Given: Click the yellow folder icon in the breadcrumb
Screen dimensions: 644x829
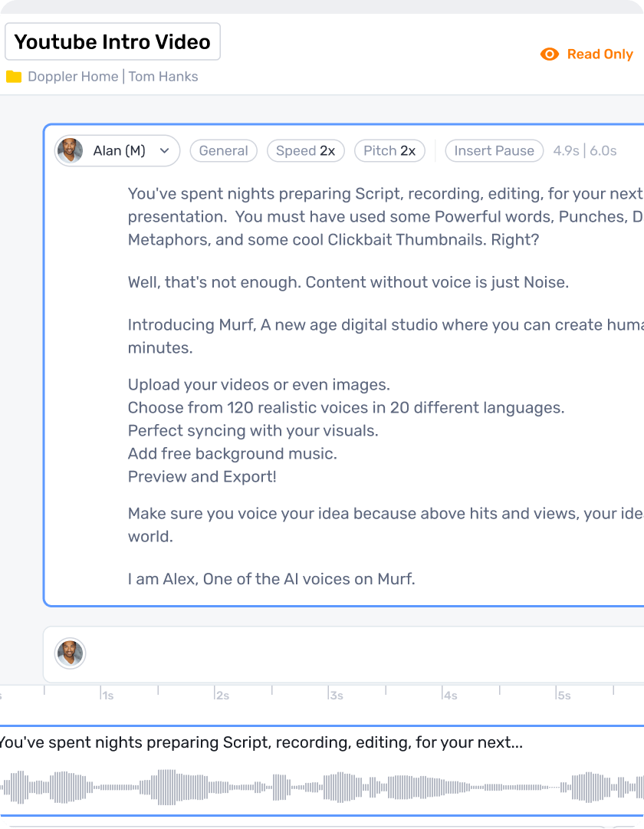Looking at the screenshot, I should point(13,77).
